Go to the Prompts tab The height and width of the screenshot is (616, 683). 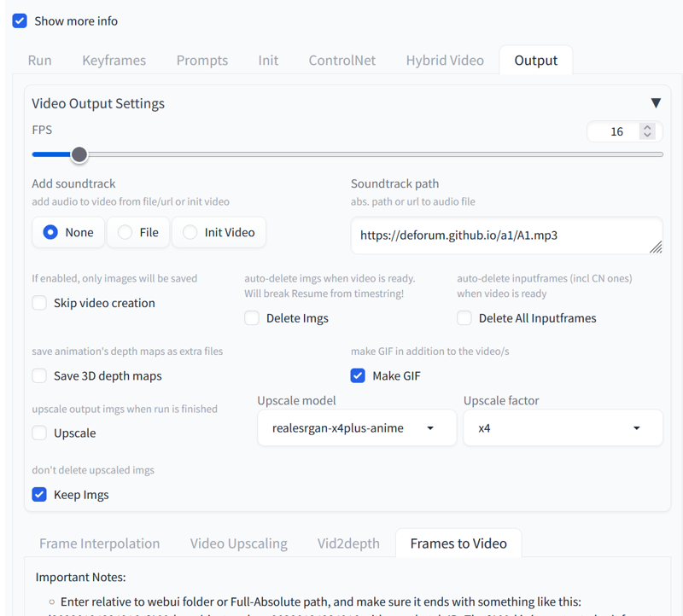[x=202, y=60]
